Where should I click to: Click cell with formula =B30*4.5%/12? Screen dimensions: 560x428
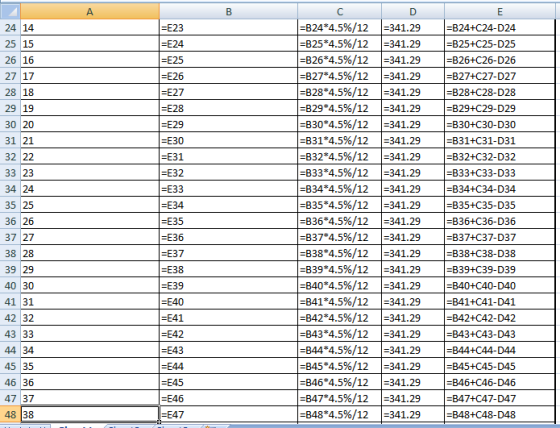[x=340, y=124]
